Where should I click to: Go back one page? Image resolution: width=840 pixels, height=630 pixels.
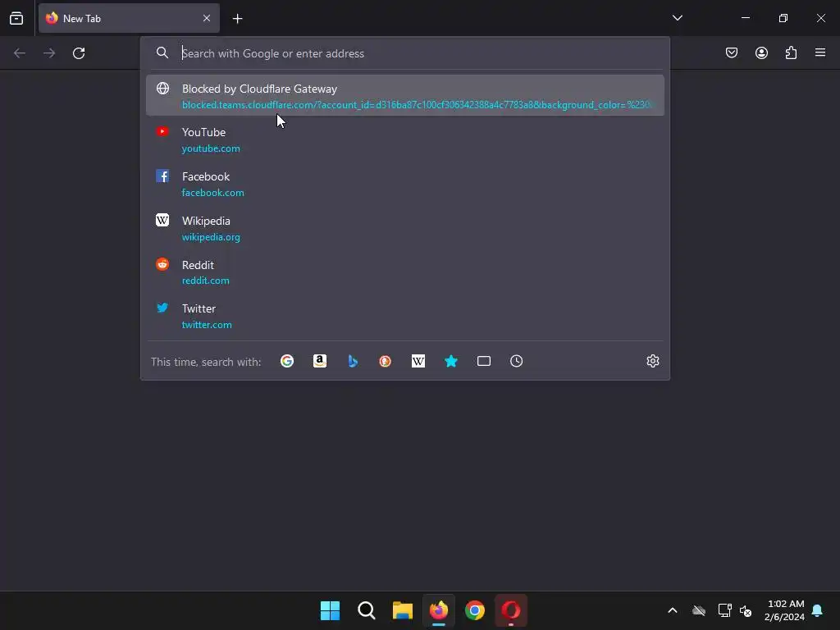click(20, 53)
